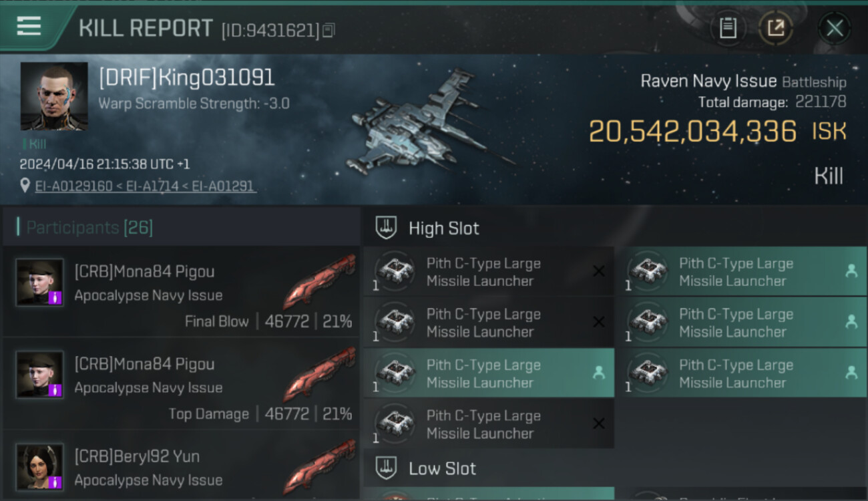Click person icon on top-right missile launcher
The image size is (868, 501).
(x=851, y=271)
